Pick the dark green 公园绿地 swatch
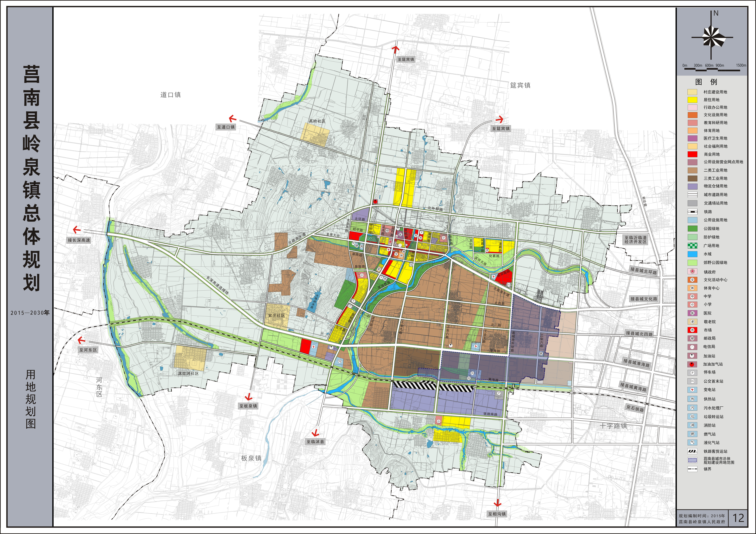This screenshot has width=756, height=534. (692, 228)
